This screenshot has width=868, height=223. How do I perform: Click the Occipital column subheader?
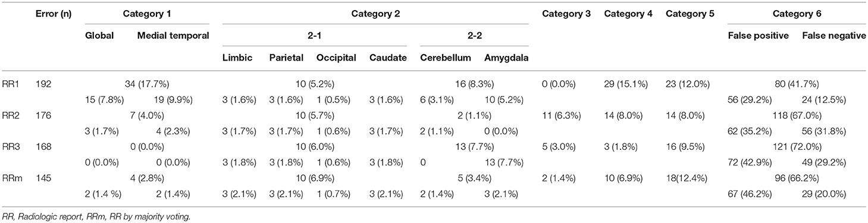(336, 58)
